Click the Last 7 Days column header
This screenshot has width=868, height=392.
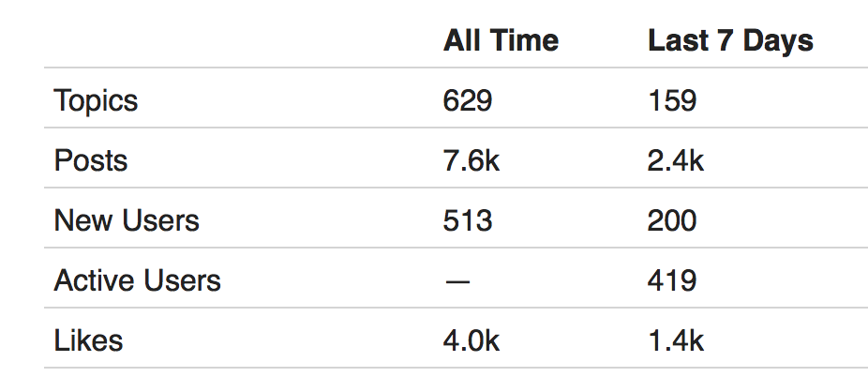tap(730, 41)
